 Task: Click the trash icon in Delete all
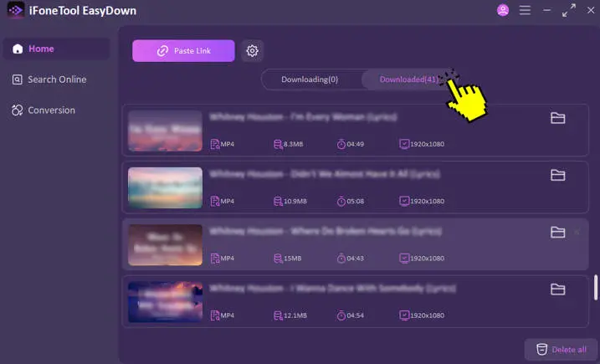(541, 350)
